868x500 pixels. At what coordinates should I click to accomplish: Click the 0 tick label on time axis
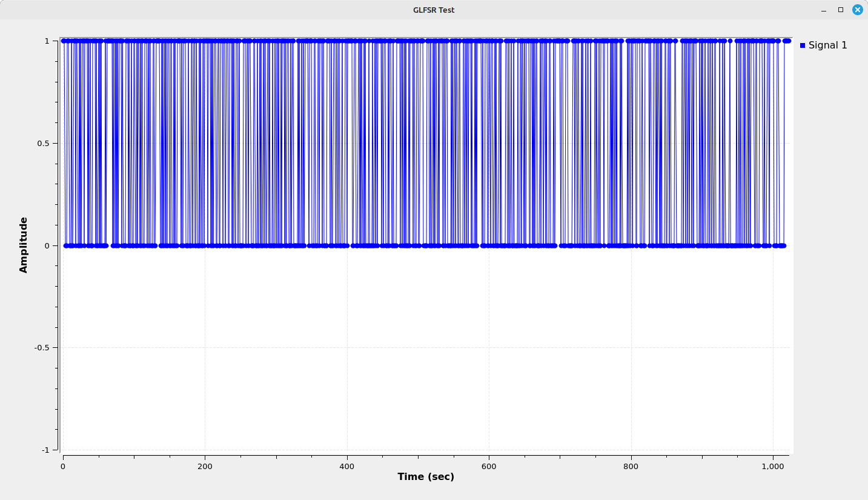pyautogui.click(x=63, y=466)
